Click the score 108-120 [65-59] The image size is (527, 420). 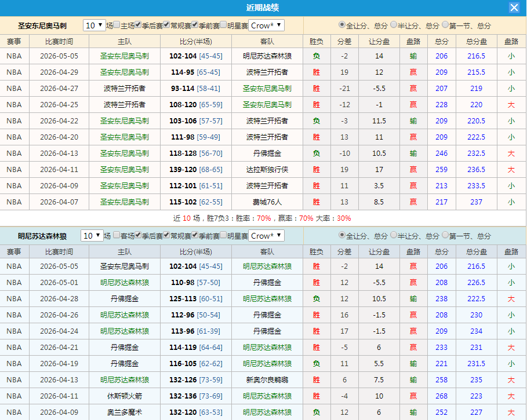(195, 104)
